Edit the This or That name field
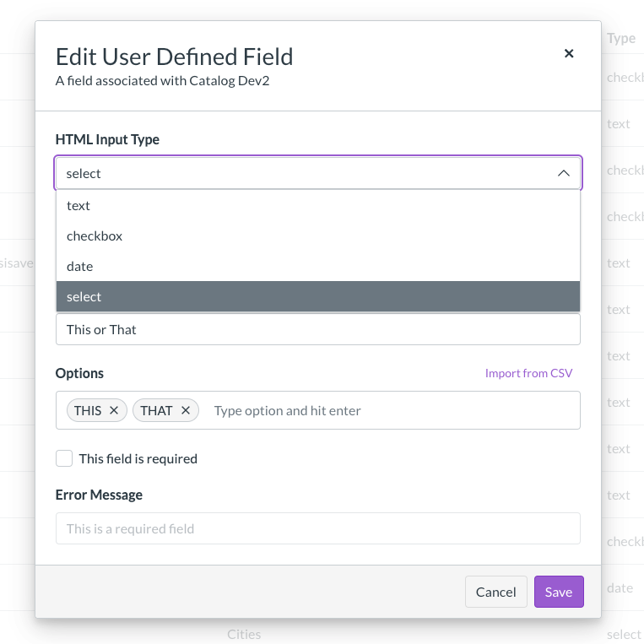The image size is (644, 644). click(x=317, y=329)
